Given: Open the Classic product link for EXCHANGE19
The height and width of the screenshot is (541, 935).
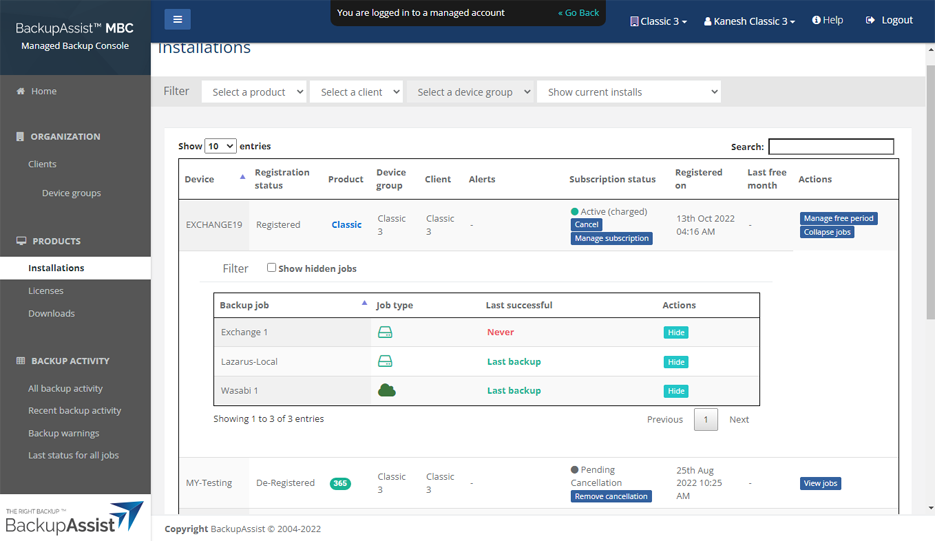Looking at the screenshot, I should [346, 225].
